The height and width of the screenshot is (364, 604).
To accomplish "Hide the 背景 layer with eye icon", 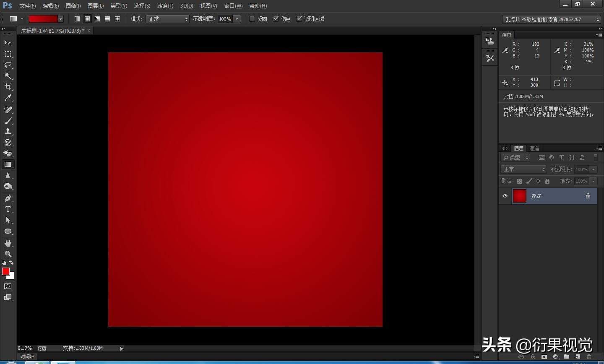I will 505,196.
